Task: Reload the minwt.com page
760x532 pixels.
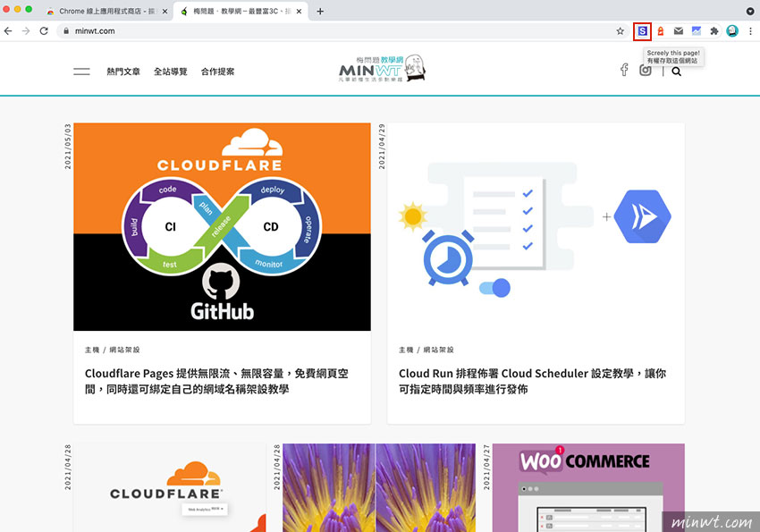Action: [x=44, y=31]
